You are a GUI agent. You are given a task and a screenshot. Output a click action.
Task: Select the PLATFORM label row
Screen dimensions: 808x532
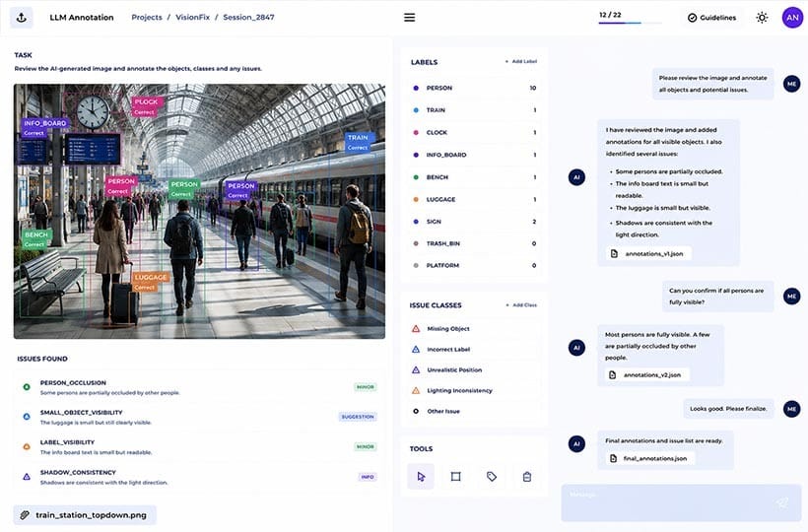pos(474,266)
